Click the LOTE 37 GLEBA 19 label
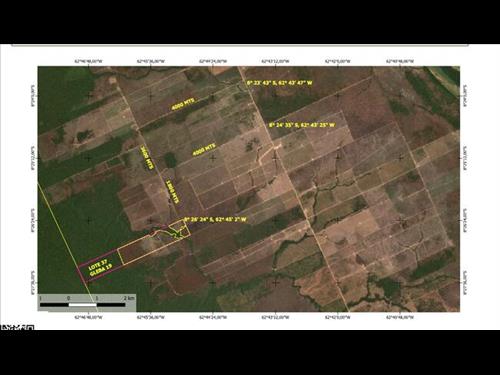 click(100, 269)
